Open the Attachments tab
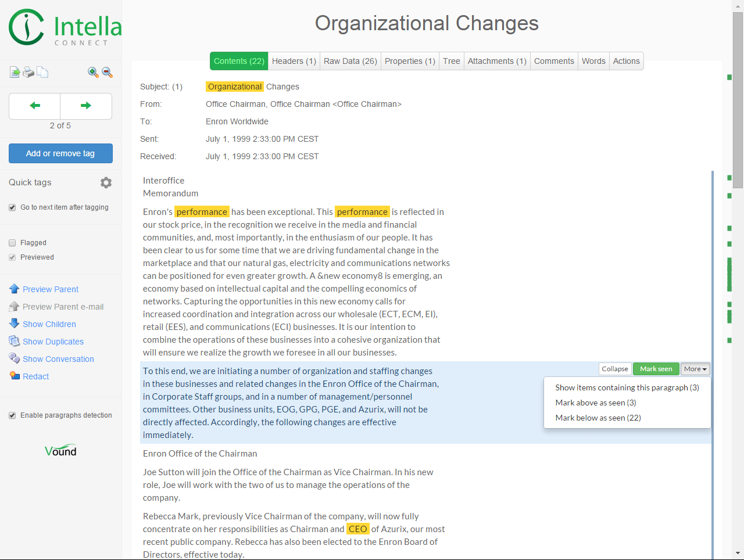The height and width of the screenshot is (560, 744). [497, 61]
